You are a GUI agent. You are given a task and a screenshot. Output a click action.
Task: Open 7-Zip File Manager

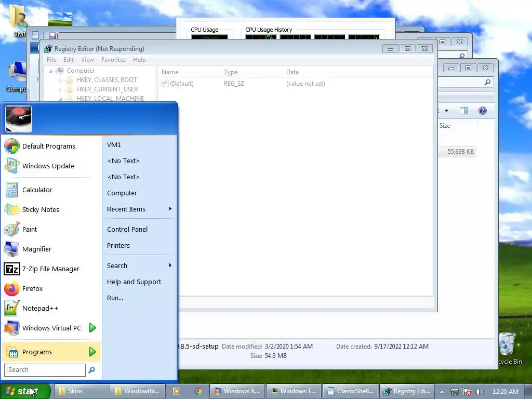pos(51,269)
